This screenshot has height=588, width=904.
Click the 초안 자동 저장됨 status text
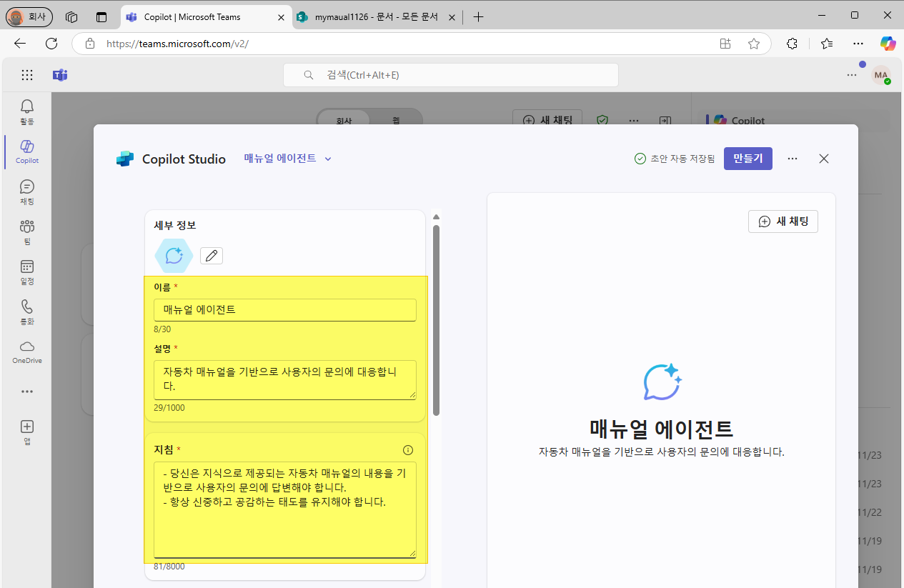(682, 159)
